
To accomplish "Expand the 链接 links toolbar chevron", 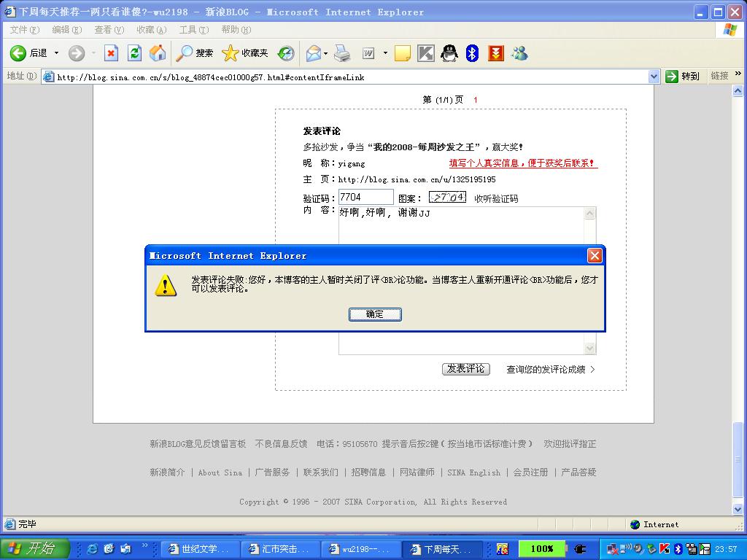I will tap(738, 74).
